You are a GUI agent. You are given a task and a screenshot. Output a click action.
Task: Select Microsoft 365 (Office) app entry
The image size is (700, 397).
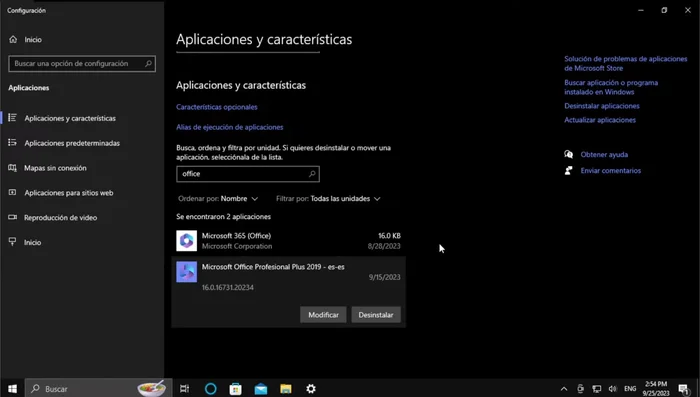tap(288, 241)
